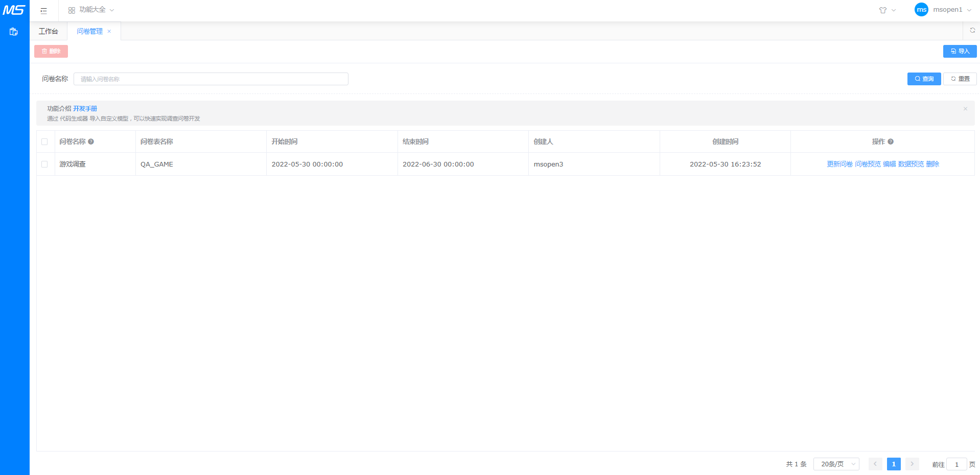Click the msopen1 user avatar
This screenshot has width=980, height=475.
921,10
